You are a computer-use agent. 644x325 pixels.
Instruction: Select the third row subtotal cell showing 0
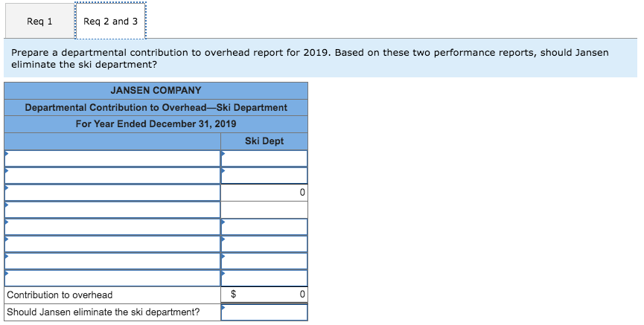tap(264, 193)
